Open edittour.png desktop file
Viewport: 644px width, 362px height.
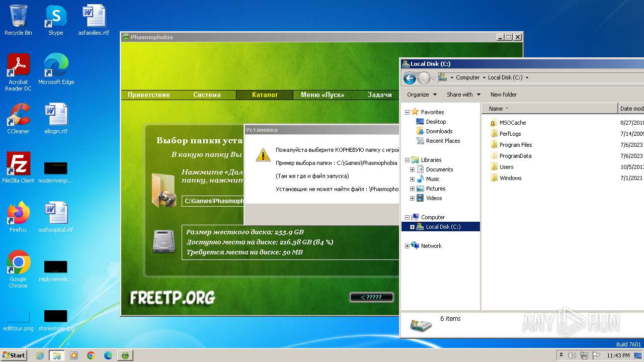click(18, 321)
